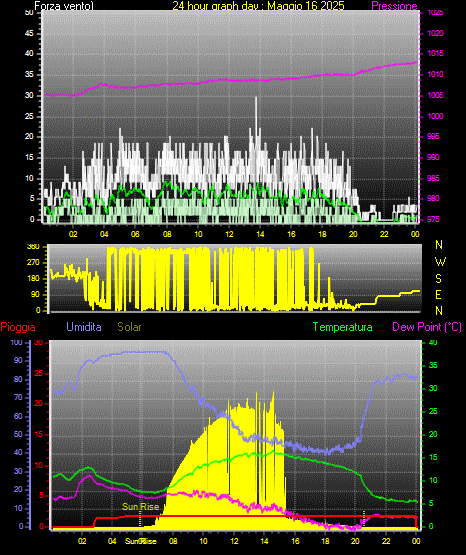Click the Solar legend label
466x555 pixels.
tap(130, 327)
